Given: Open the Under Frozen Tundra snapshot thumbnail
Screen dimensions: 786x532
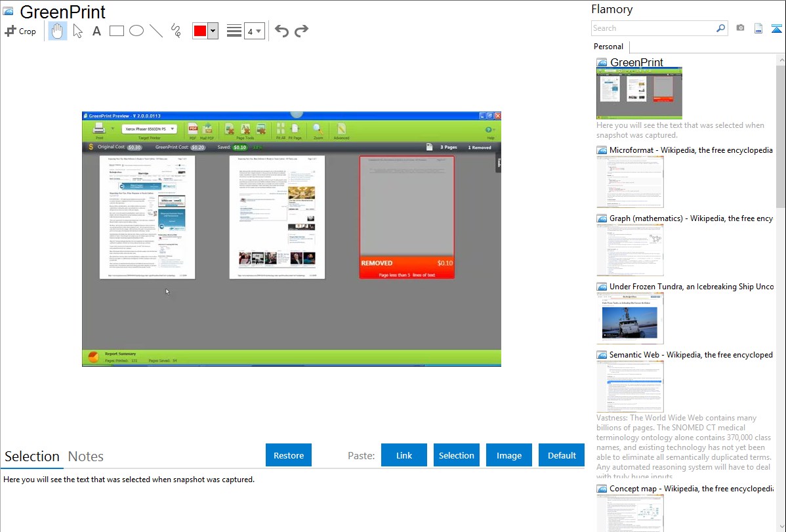Looking at the screenshot, I should [630, 318].
